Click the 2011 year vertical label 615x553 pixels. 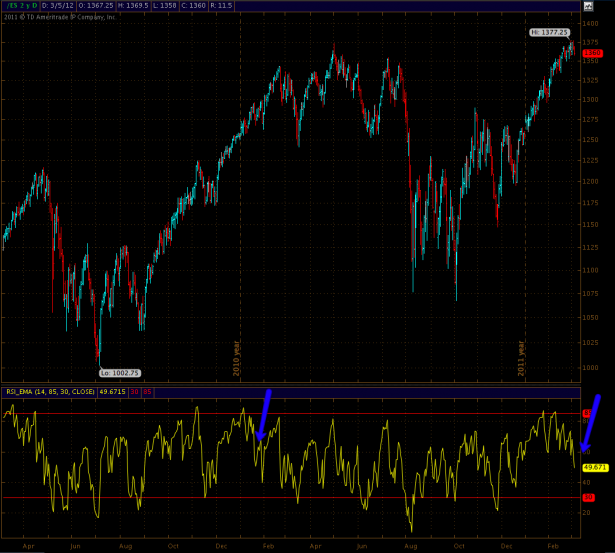pos(521,358)
